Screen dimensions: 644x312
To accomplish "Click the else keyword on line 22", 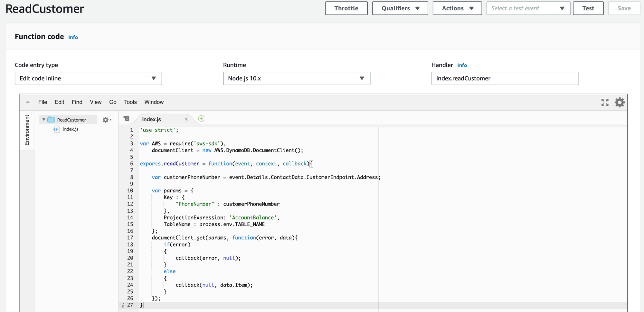I will 170,271.
